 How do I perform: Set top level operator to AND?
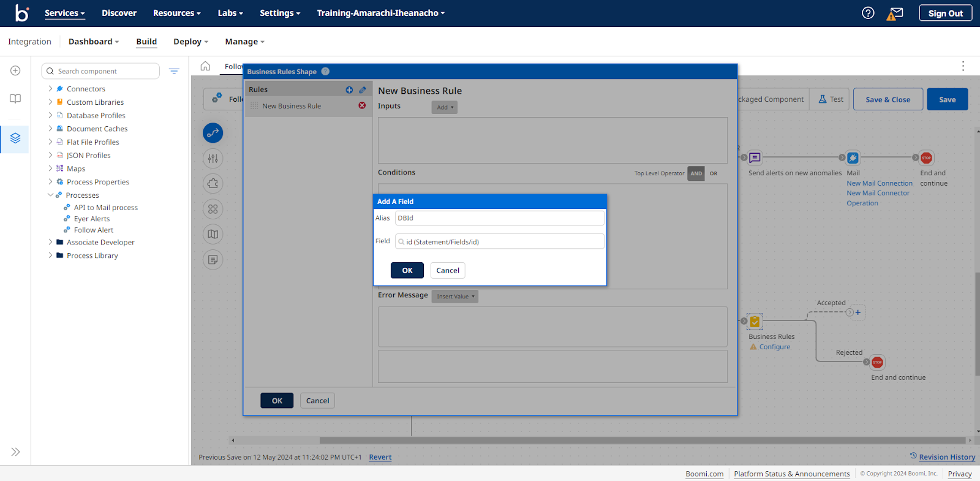click(x=696, y=173)
